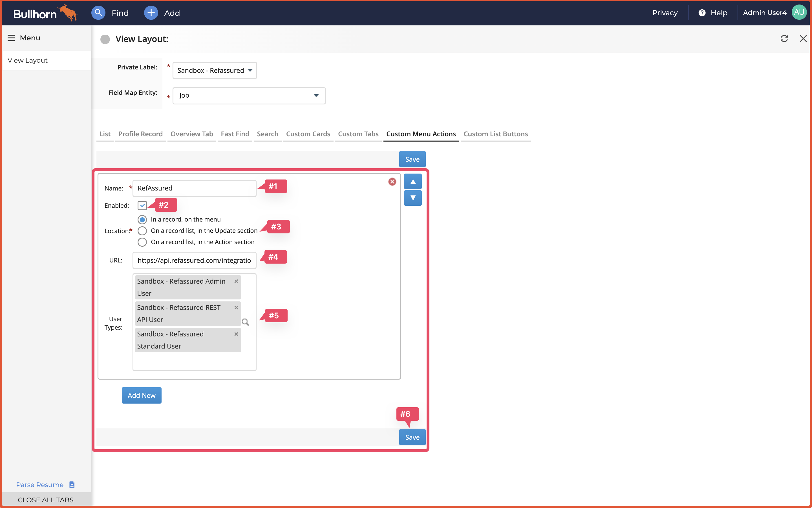The image size is (812, 508).
Task: Click the Name input field
Action: pyautogui.click(x=194, y=188)
